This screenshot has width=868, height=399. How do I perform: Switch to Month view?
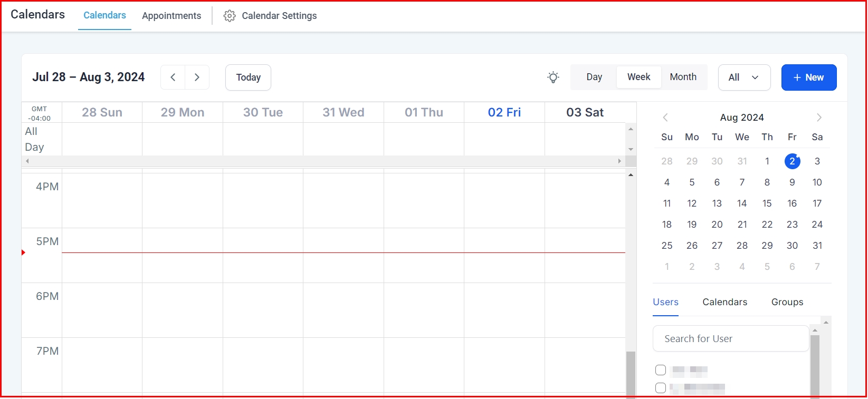coord(683,77)
